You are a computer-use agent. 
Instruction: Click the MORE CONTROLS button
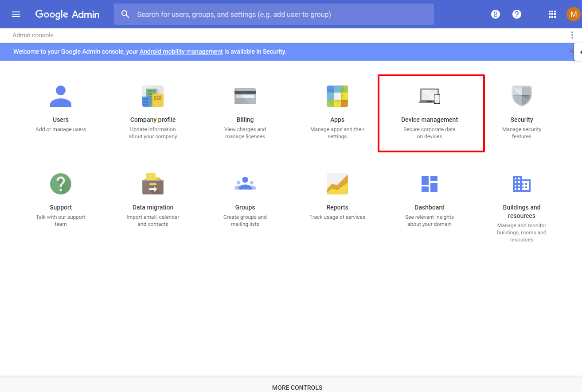[x=297, y=387]
